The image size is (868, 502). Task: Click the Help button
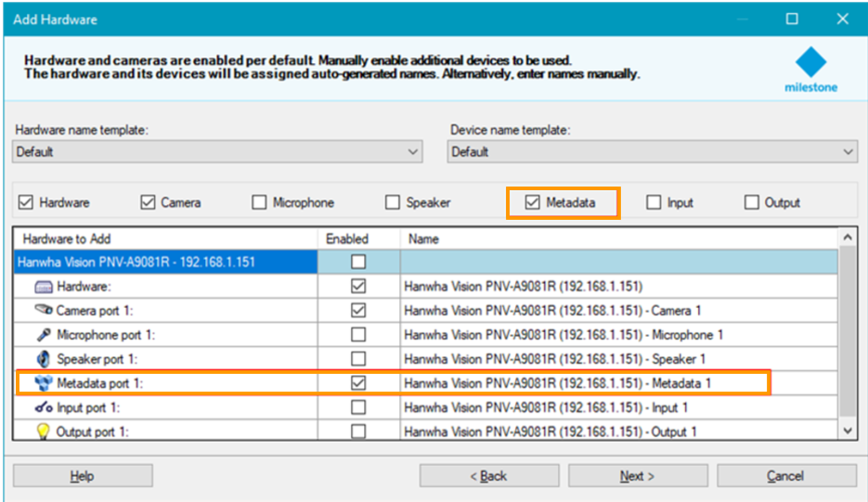[x=83, y=476]
